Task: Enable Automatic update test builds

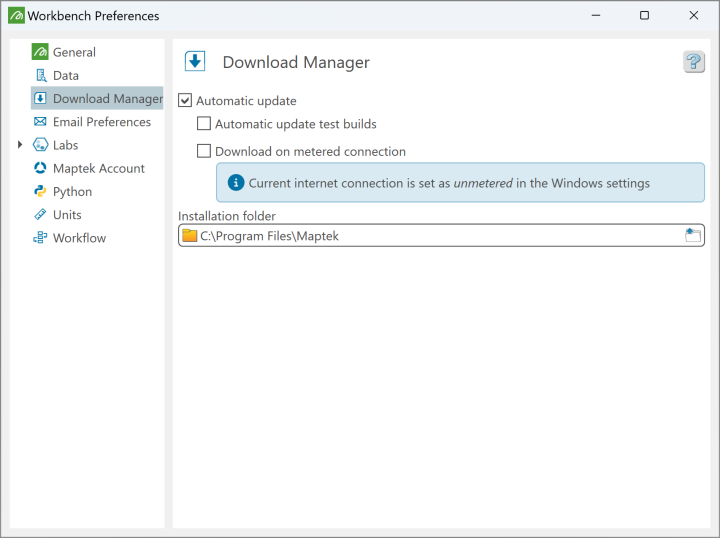Action: pos(204,124)
